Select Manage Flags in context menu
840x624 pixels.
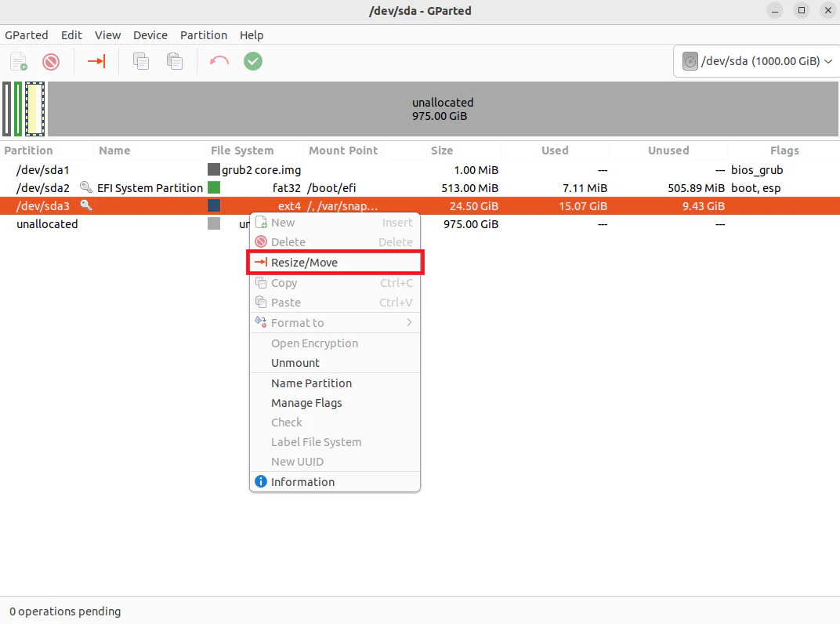[335, 403]
